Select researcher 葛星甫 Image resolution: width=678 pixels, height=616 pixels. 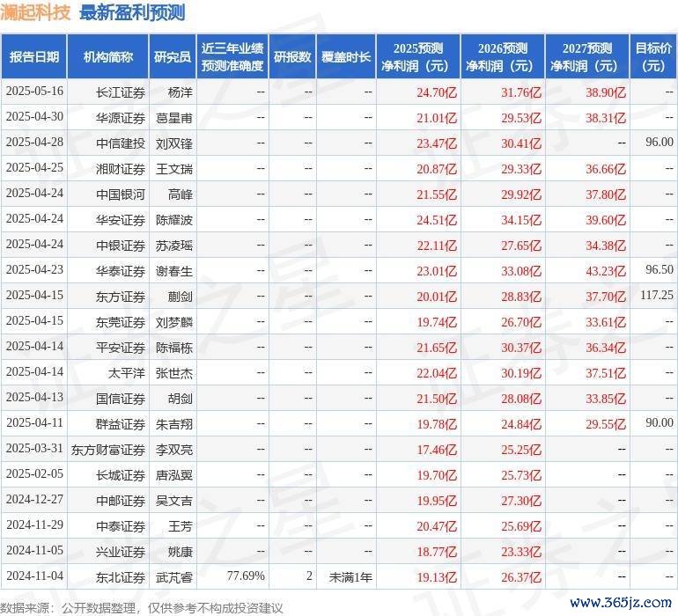click(173, 118)
